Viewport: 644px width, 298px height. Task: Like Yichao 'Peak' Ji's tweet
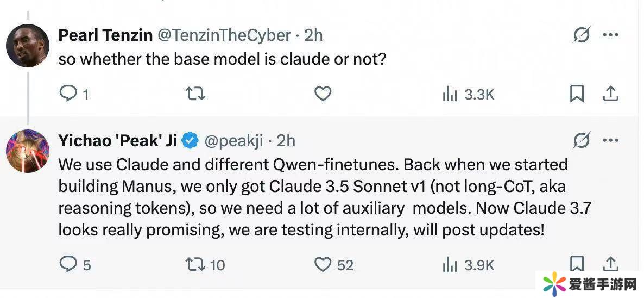[323, 265]
